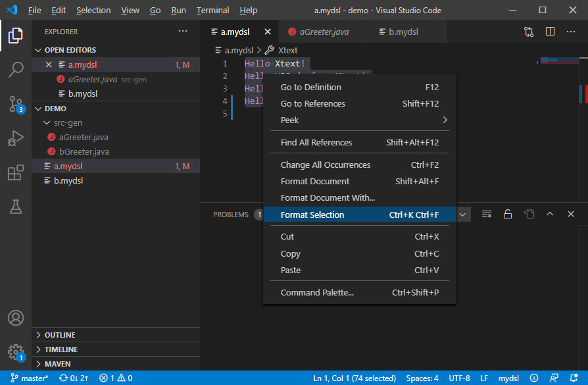Open the Selection menu
The width and height of the screenshot is (588, 385).
93,10
